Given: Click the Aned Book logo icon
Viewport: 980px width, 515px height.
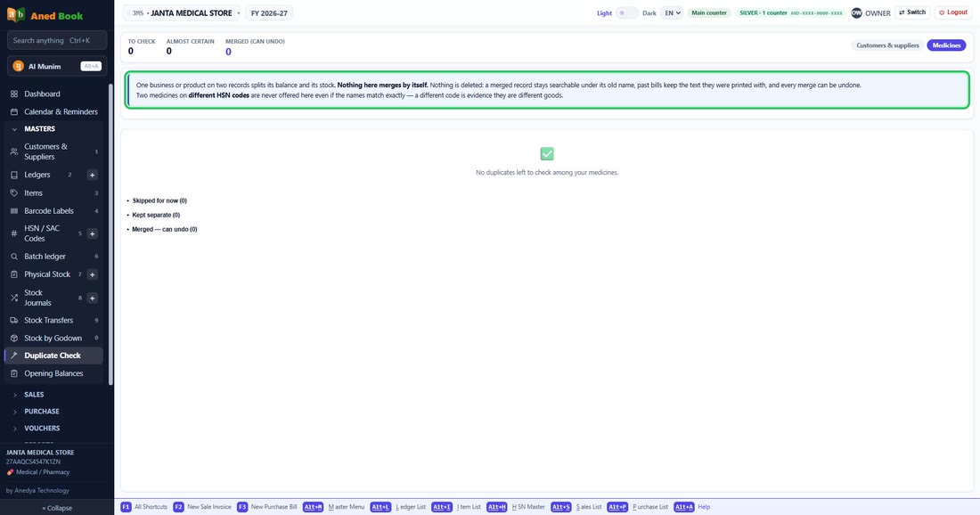Looking at the screenshot, I should pos(16,14).
